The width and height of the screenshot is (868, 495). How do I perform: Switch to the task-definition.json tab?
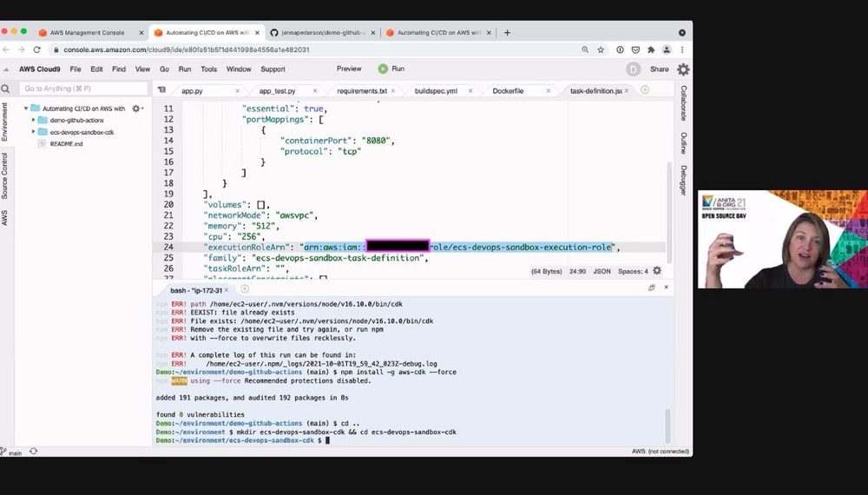[597, 91]
